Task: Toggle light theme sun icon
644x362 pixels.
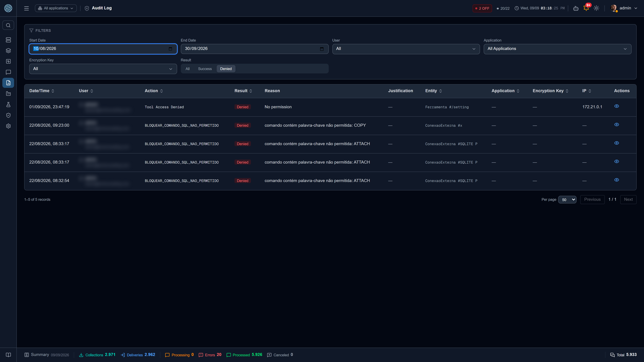Action: click(x=597, y=8)
